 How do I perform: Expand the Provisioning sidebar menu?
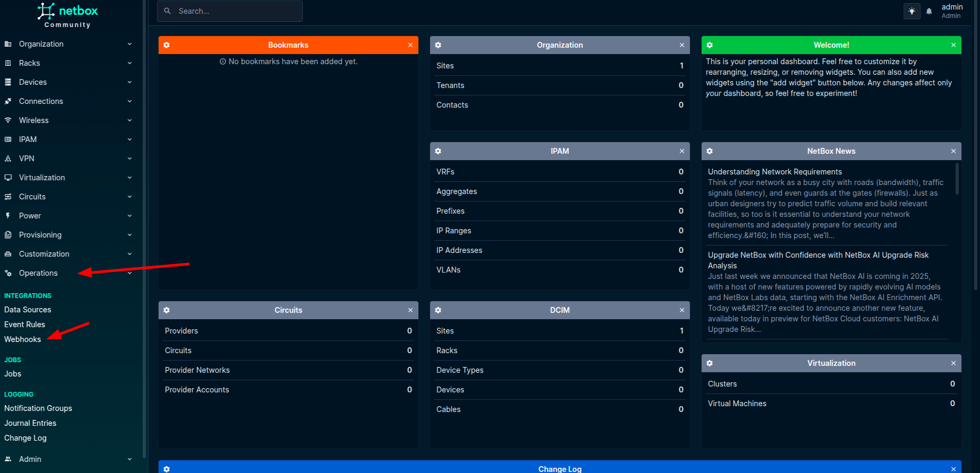point(68,235)
